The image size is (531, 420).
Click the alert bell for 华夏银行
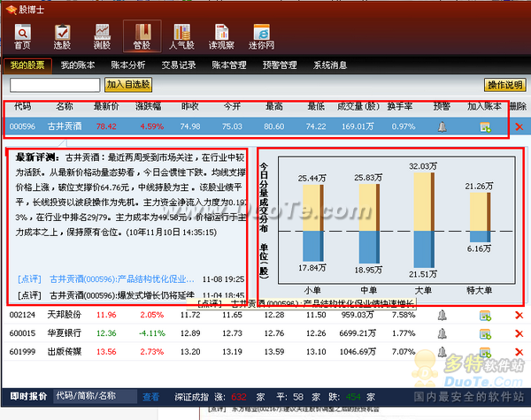pos(442,333)
